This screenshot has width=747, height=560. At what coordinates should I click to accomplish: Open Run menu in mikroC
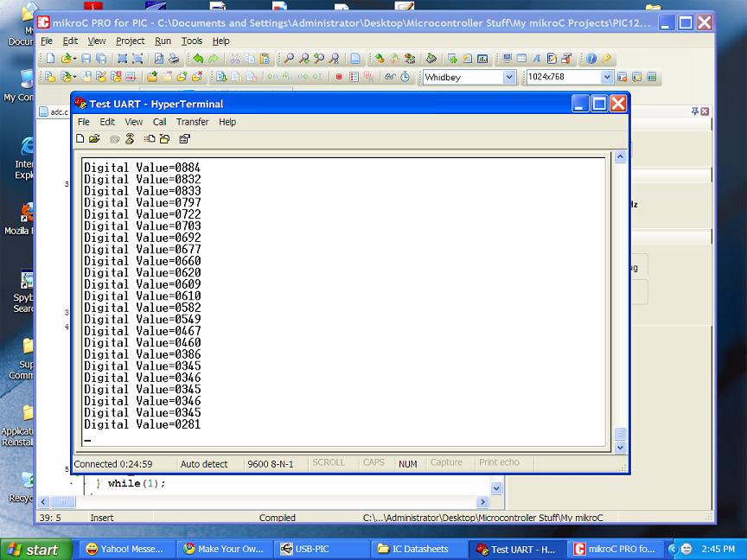click(x=163, y=41)
